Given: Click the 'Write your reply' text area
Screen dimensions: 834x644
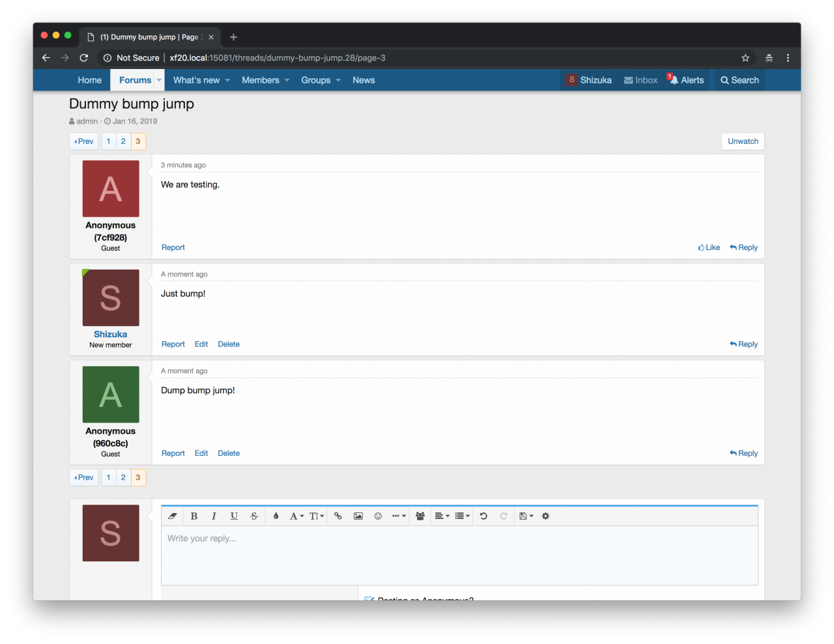Looking at the screenshot, I should tap(459, 555).
